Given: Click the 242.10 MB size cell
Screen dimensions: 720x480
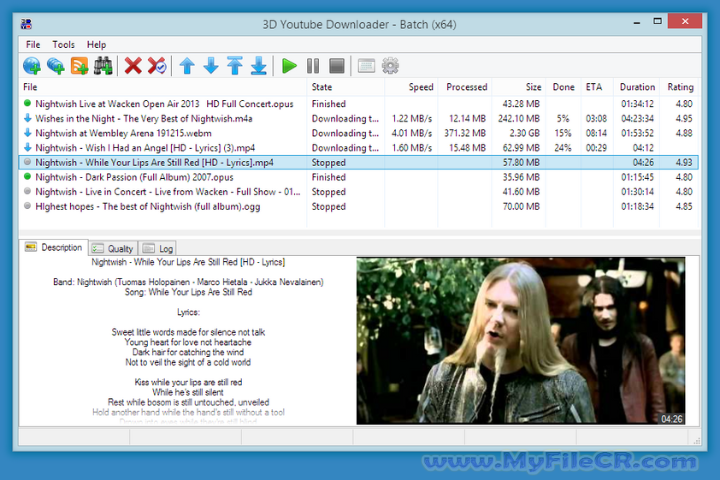Looking at the screenshot, I should click(x=519, y=119).
